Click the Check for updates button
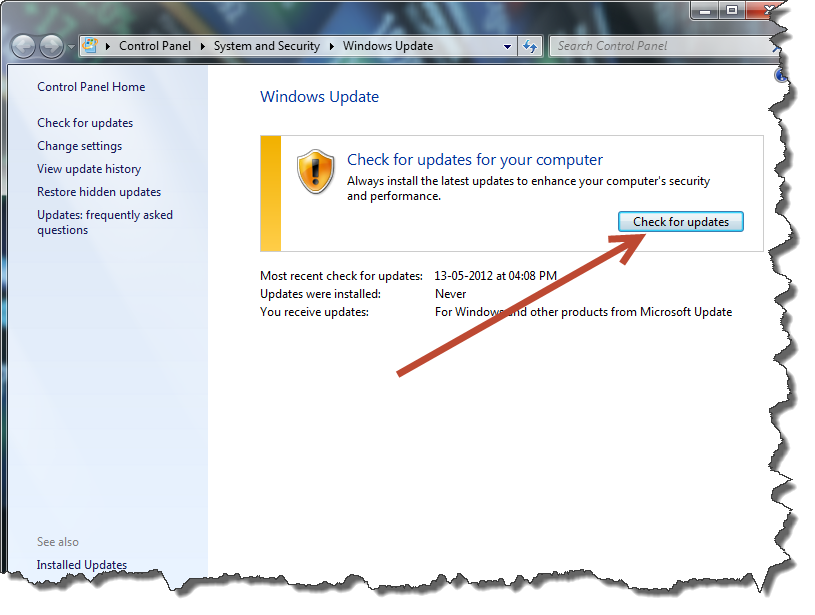815x615 pixels. (x=681, y=221)
